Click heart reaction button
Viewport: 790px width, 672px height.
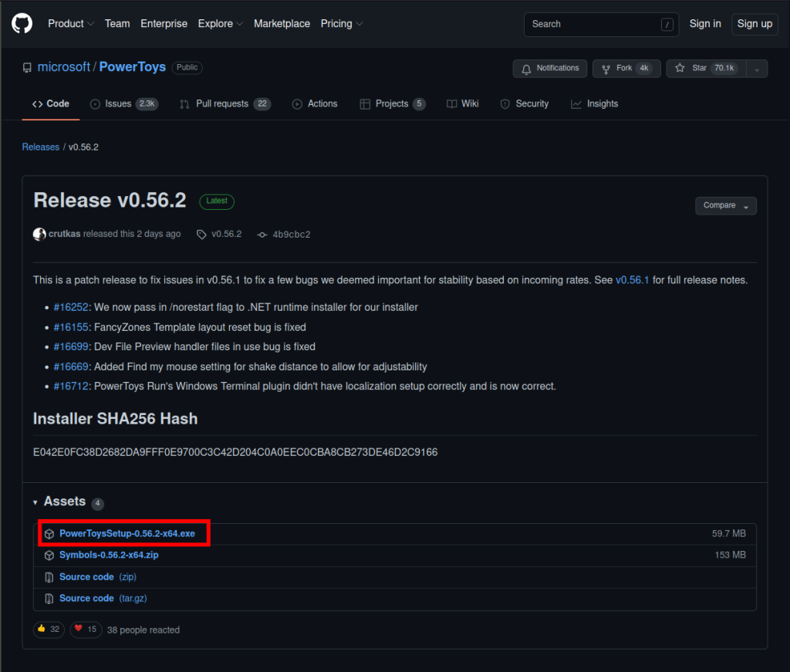click(86, 630)
